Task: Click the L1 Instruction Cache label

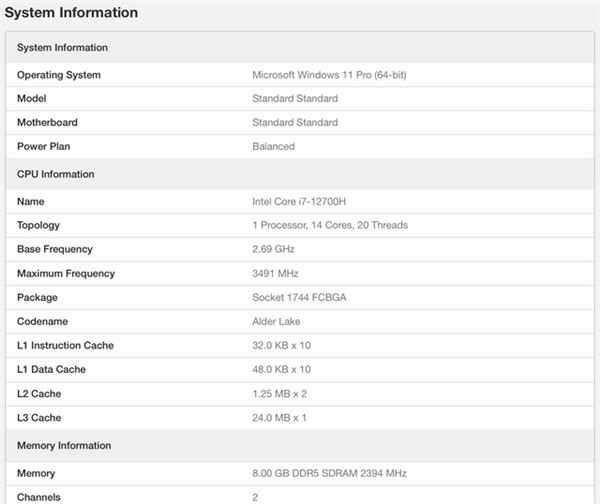Action: pos(65,345)
